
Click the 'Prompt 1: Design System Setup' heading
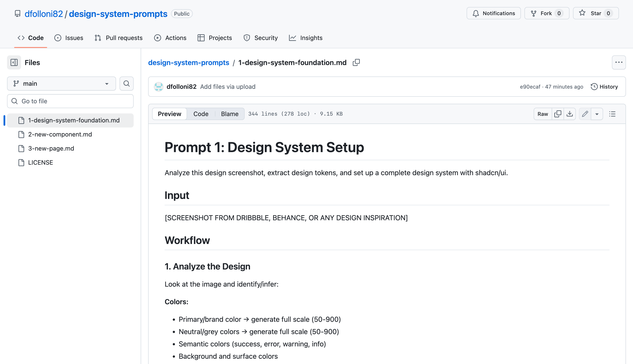pyautogui.click(x=264, y=147)
